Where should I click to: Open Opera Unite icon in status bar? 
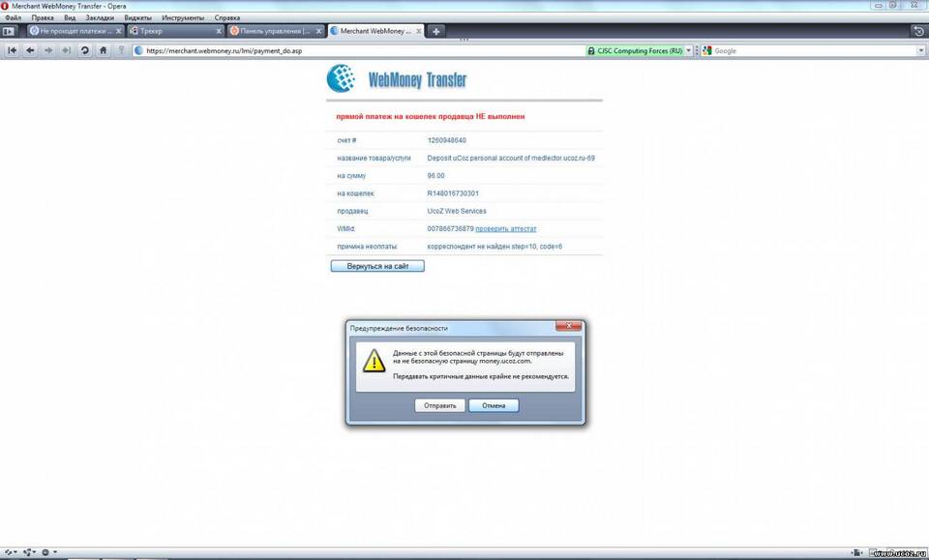(x=29, y=552)
